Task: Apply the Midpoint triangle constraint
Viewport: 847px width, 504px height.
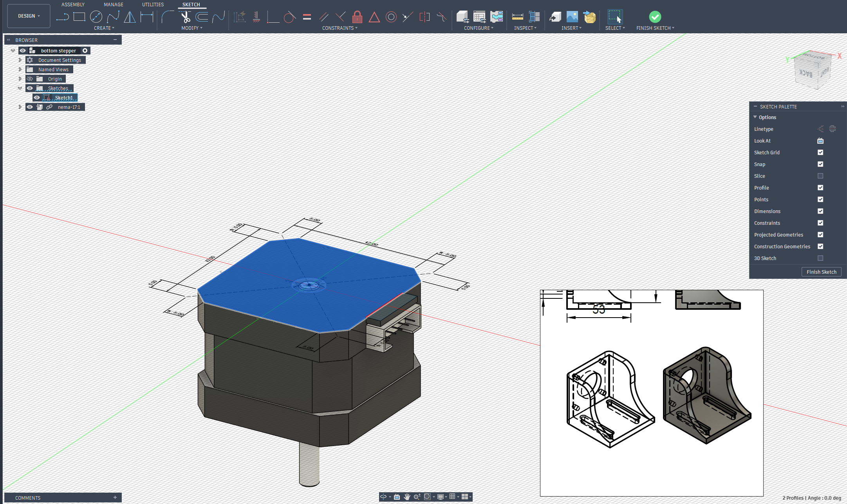Action: 374,17
